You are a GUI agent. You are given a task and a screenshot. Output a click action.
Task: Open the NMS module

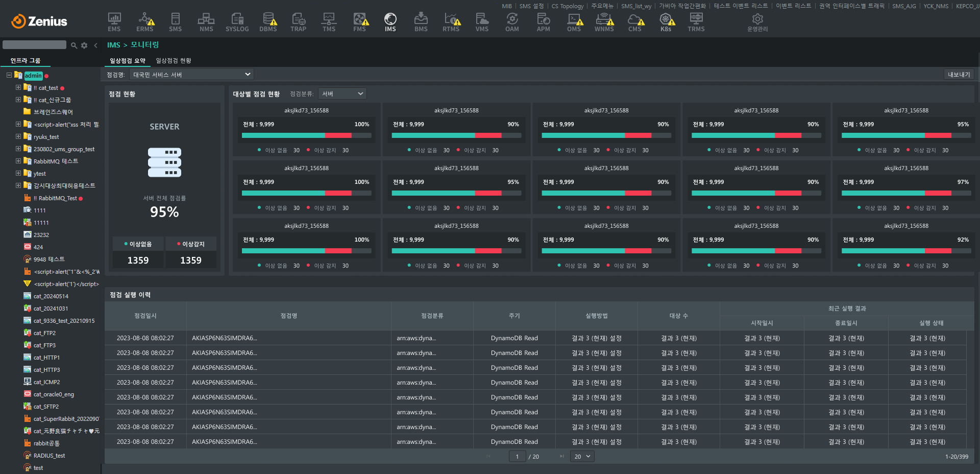[x=206, y=22]
